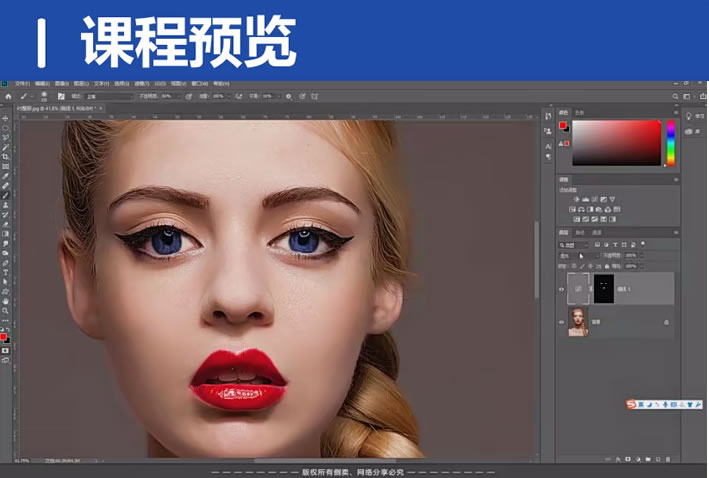This screenshot has width=709, height=478.
Task: Select the Brush tool in toolbar
Action: pos(5,195)
